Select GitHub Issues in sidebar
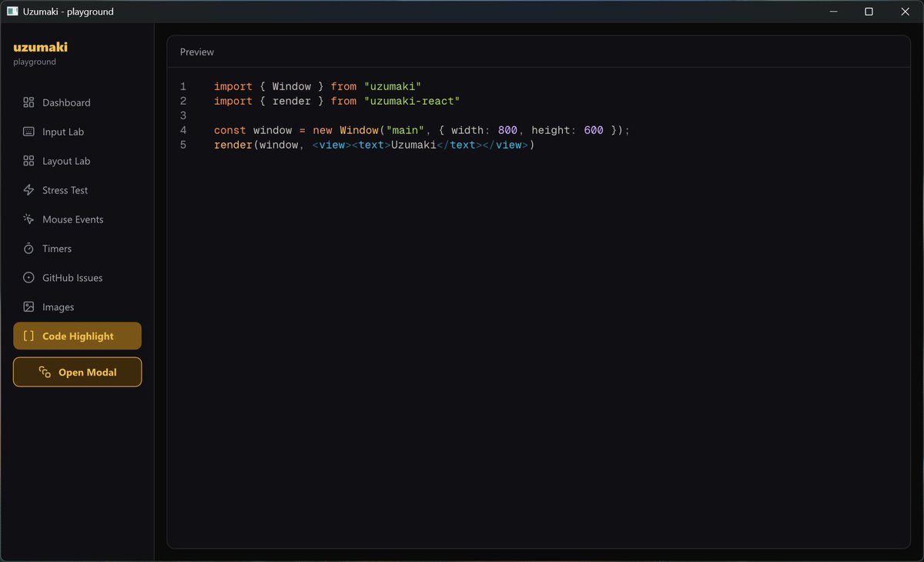The image size is (924, 562). coord(77,278)
